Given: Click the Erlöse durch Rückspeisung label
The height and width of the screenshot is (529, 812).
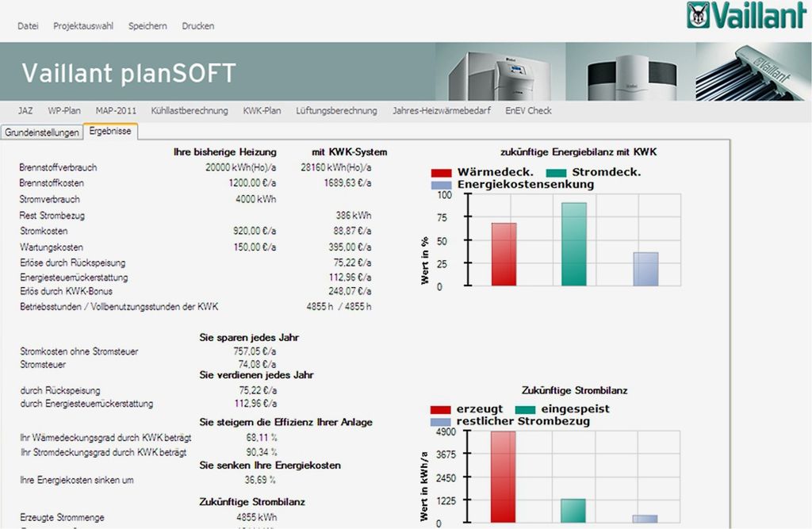Looking at the screenshot, I should [x=72, y=263].
